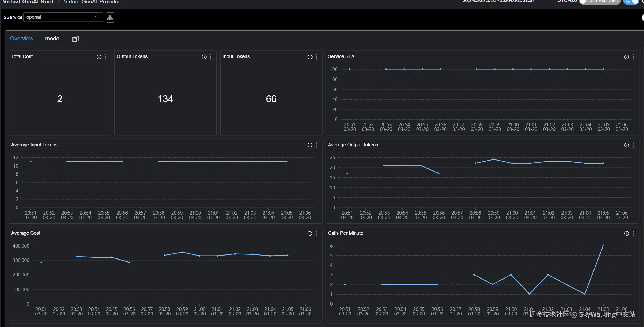Open the Total Cost panel info icon
This screenshot has width=644, height=327.
pos(98,57)
